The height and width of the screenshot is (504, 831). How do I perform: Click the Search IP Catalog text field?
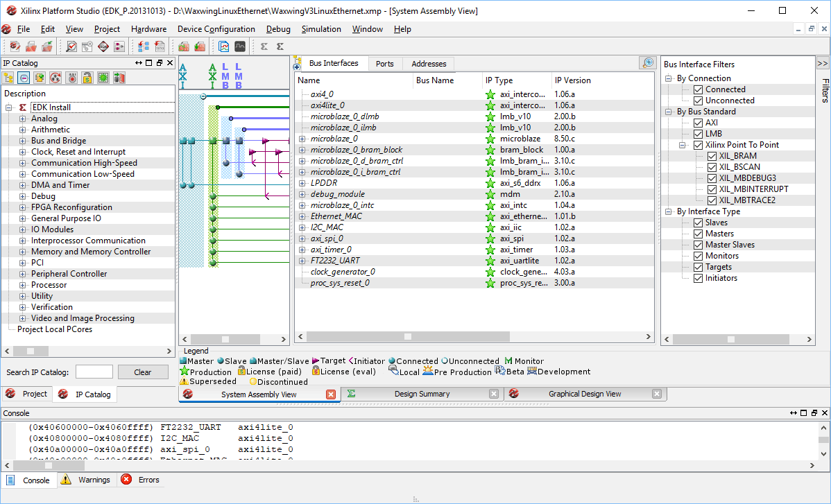pyautogui.click(x=94, y=372)
